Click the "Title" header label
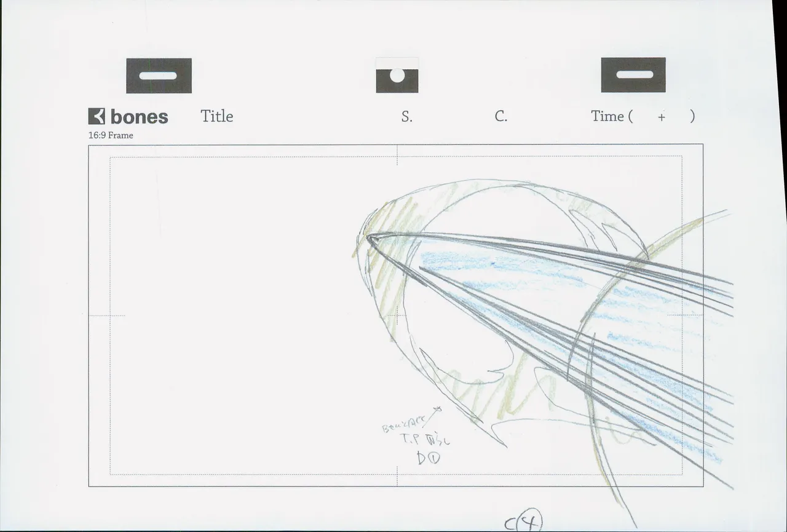The image size is (787, 532). click(217, 116)
